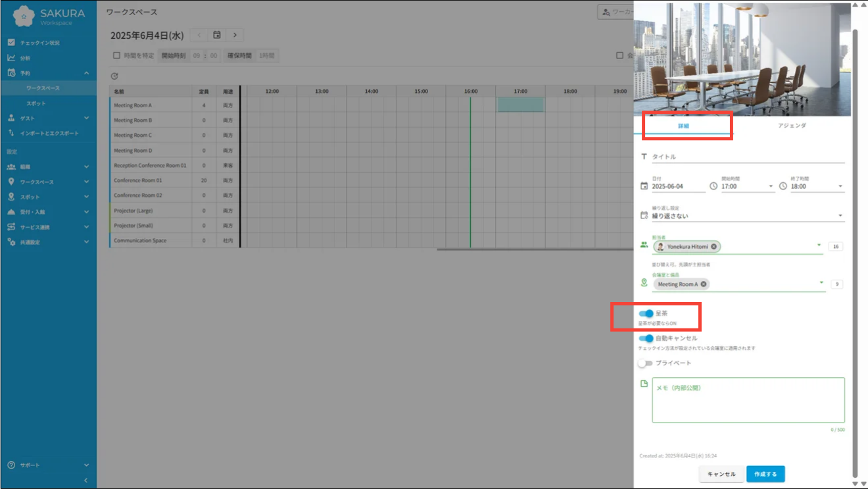Open the 終了時間 dropdown showing 18:00
868x489 pixels.
[x=816, y=186]
